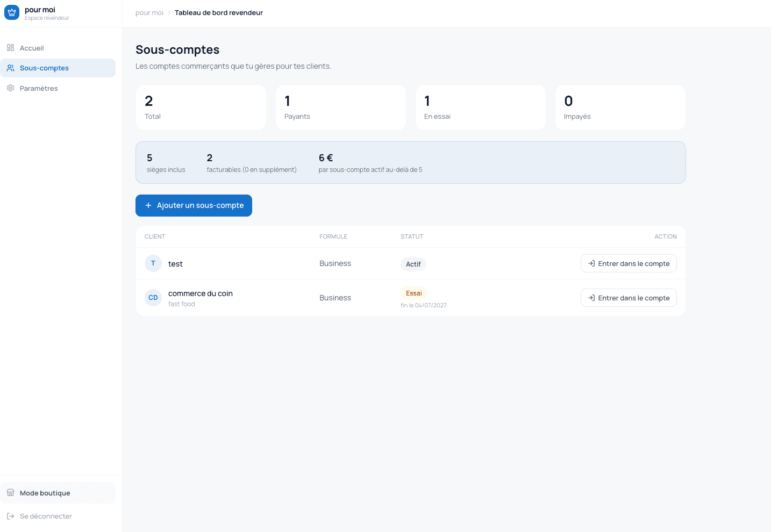
Task: Click the T avatar of the test client
Action: pyautogui.click(x=153, y=263)
